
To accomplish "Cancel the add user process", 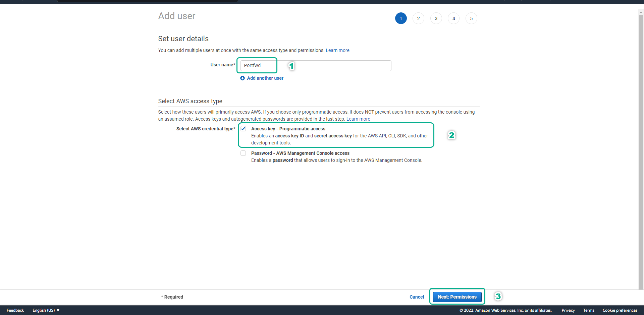I will coord(417,297).
